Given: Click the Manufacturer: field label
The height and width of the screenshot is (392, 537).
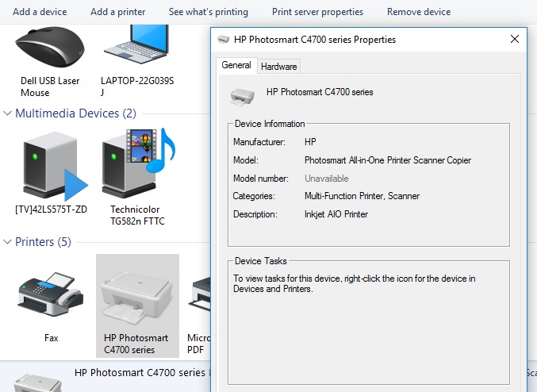Looking at the screenshot, I should (259, 142).
